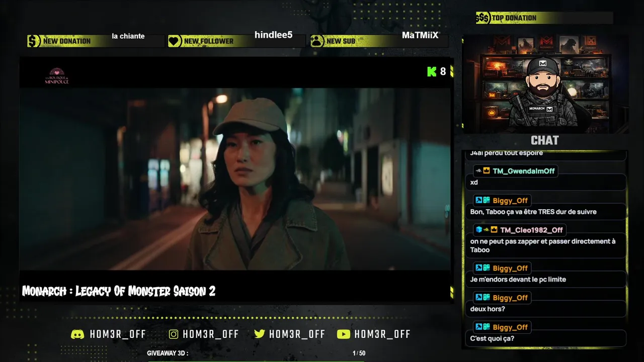The width and height of the screenshot is (644, 362).
Task: Click the 'New Donation' label
Action: tap(67, 41)
